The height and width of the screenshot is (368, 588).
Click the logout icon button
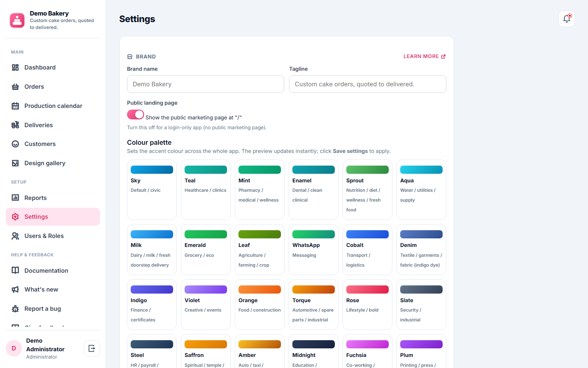click(x=92, y=348)
